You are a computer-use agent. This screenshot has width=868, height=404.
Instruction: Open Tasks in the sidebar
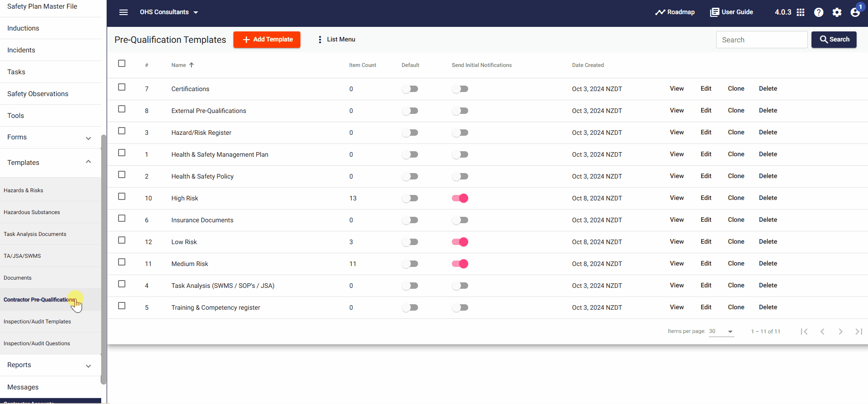[x=51, y=72]
